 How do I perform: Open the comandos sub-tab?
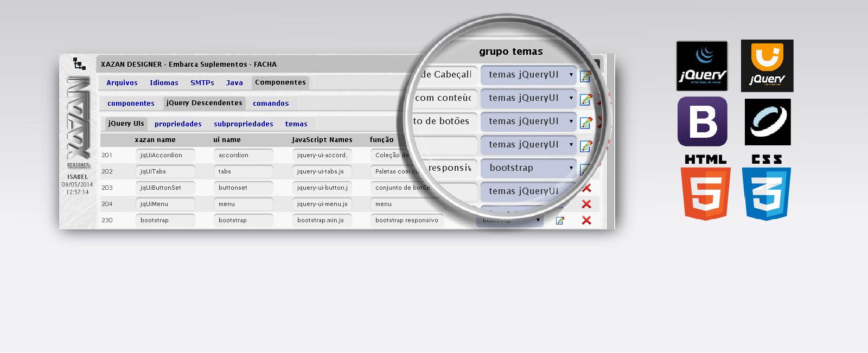(x=271, y=104)
